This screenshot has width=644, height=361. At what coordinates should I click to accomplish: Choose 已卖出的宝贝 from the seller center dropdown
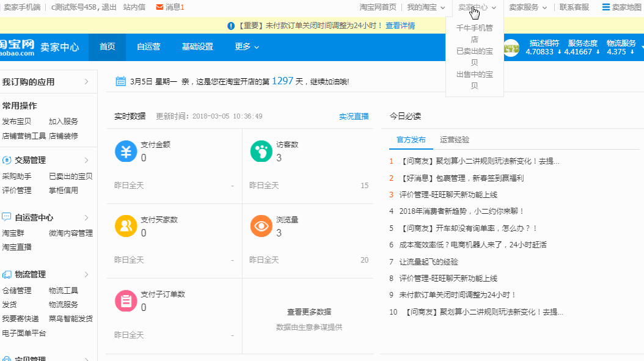475,57
